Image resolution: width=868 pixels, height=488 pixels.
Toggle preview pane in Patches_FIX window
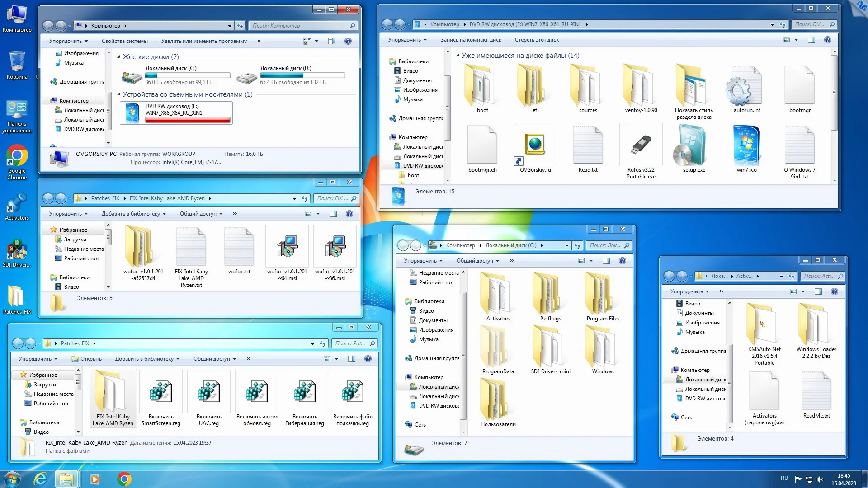click(x=352, y=359)
